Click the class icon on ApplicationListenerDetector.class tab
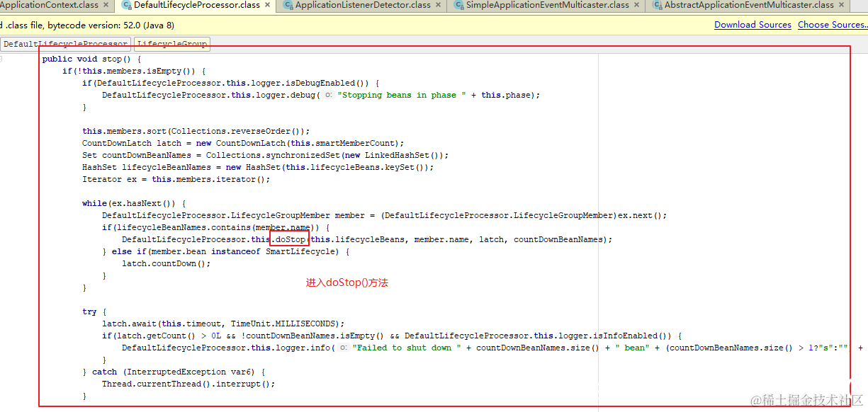This screenshot has height=412, width=868. click(288, 5)
